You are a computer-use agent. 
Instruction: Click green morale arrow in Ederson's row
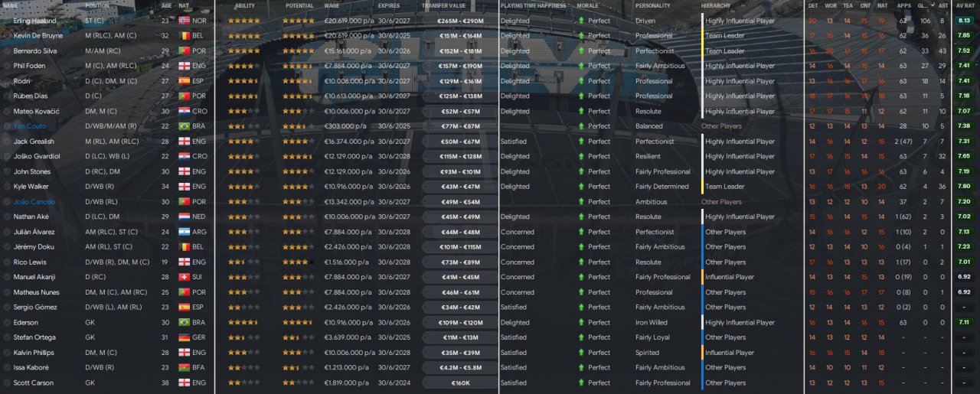pos(581,323)
